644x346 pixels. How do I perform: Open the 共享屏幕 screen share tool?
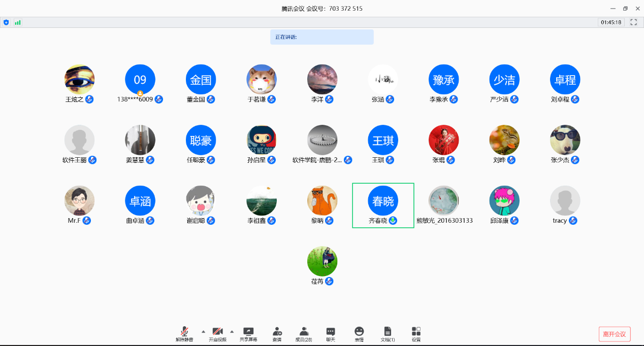pos(248,334)
